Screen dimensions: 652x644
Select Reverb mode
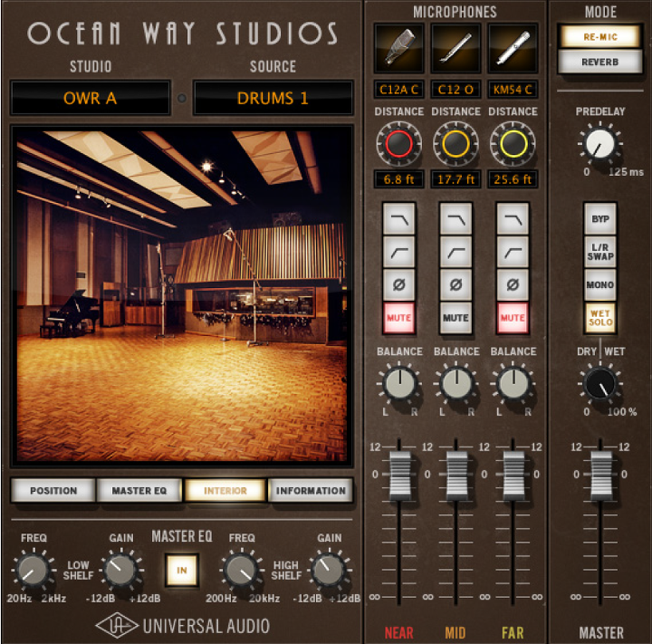(600, 62)
